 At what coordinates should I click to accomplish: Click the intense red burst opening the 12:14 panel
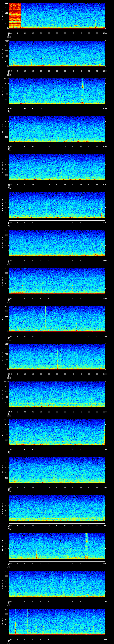[x=15, y=16]
